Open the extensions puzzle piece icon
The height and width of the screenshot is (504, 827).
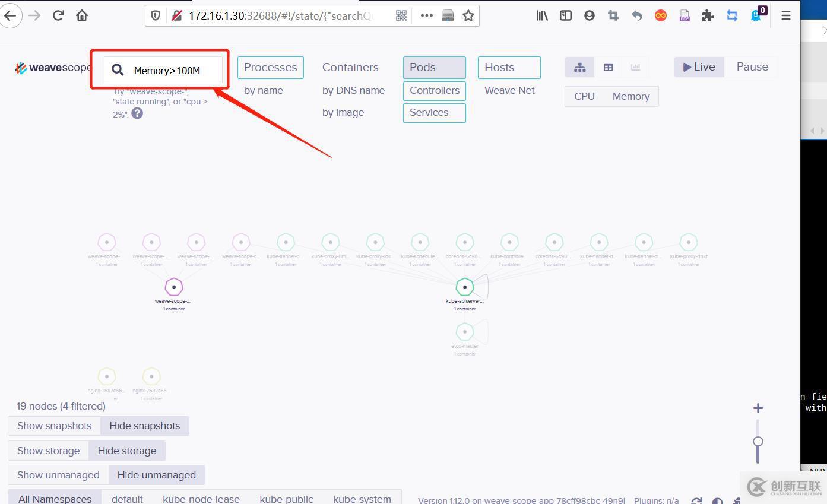(708, 16)
